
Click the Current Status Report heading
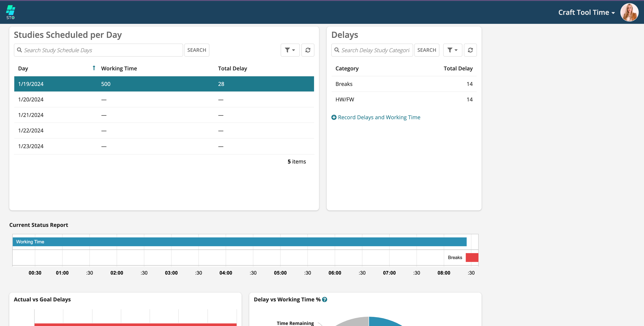click(x=39, y=225)
